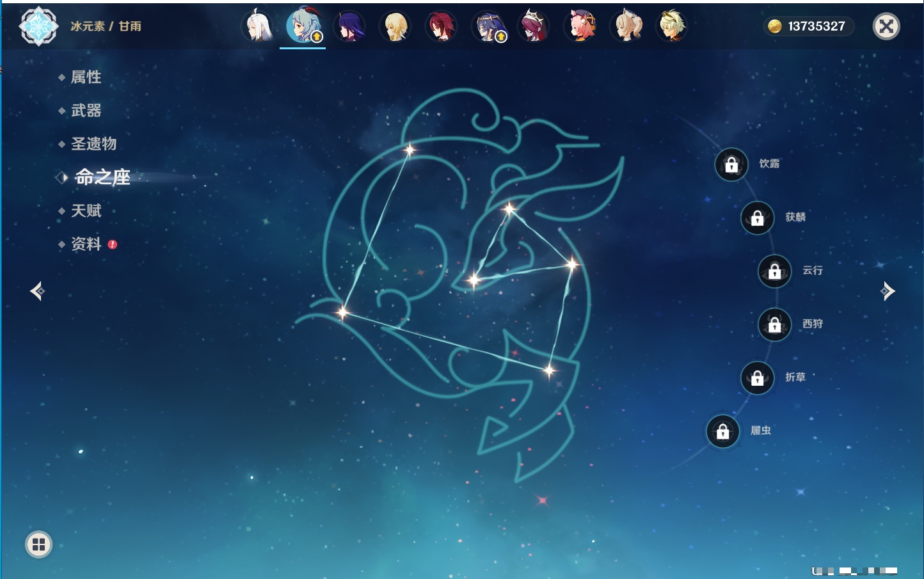Open the grid menu button at bottom left
The width and height of the screenshot is (924, 579).
click(38, 544)
